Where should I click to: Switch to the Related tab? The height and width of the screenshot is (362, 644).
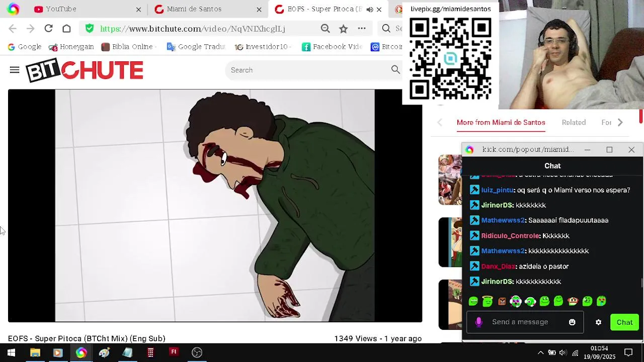click(574, 122)
